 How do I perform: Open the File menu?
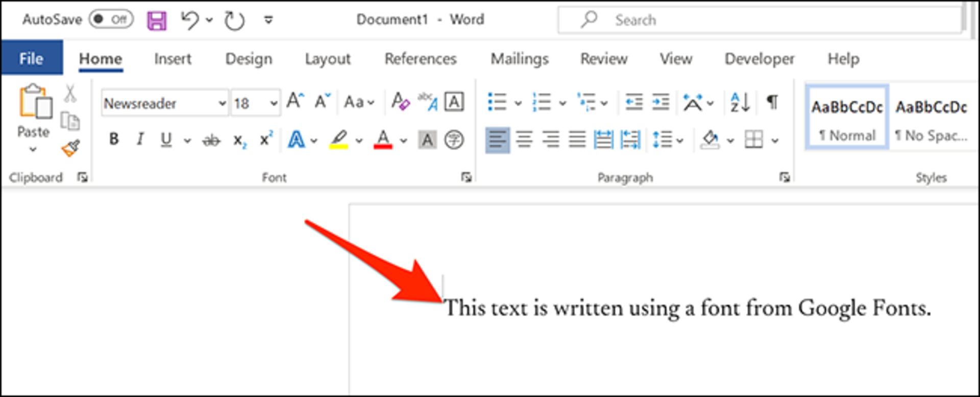[x=31, y=58]
